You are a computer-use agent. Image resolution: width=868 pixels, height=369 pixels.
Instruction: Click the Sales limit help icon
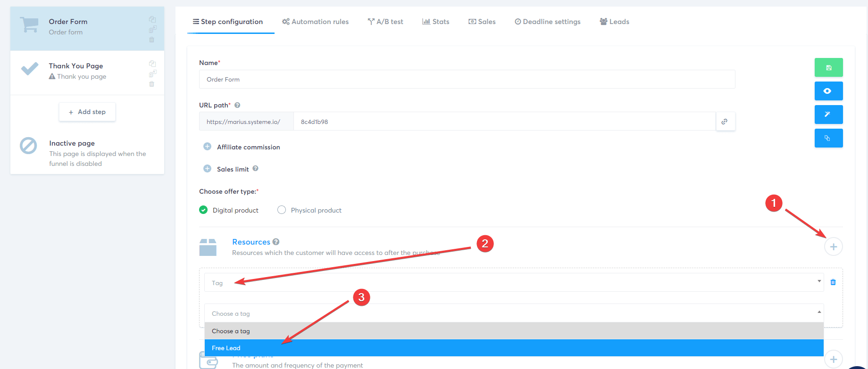255,168
